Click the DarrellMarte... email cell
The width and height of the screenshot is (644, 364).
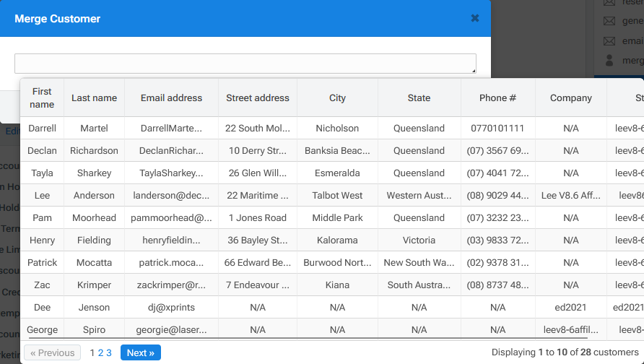[x=171, y=128]
